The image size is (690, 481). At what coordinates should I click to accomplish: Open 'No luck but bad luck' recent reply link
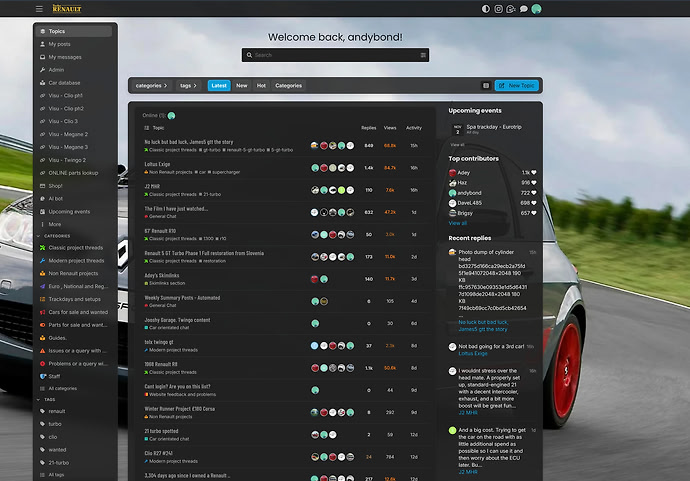point(483,326)
